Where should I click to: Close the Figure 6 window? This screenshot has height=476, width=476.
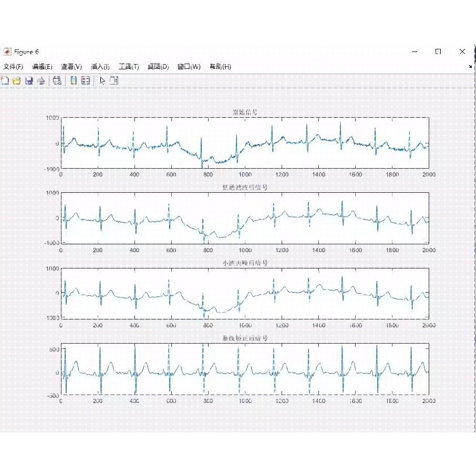[462, 51]
